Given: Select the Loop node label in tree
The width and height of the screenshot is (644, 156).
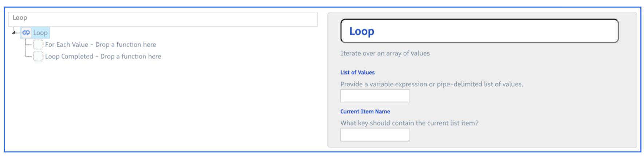Looking at the screenshot, I should [40, 33].
